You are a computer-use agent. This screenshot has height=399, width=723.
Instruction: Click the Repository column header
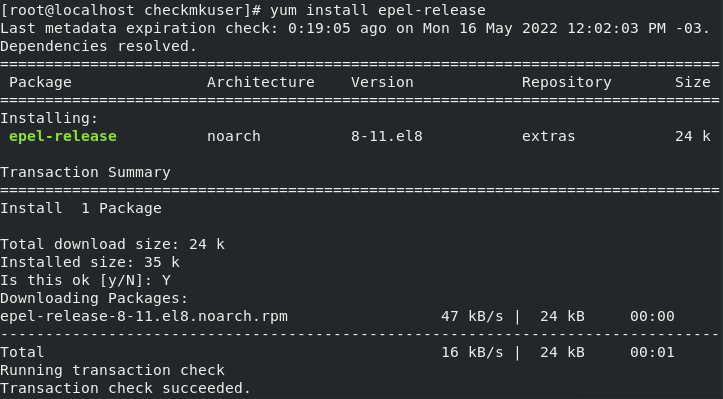point(567,82)
